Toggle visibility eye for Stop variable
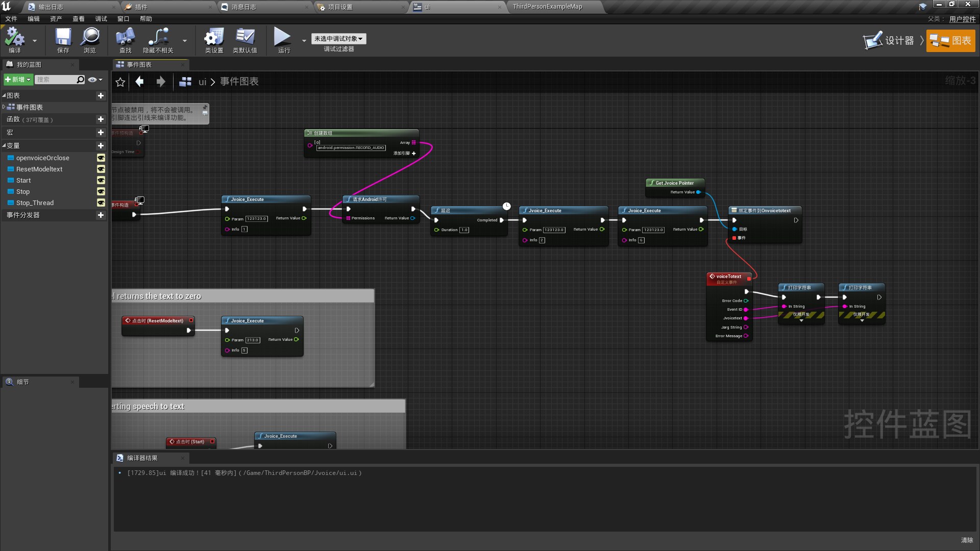Screen dimensions: 980x551 point(101,192)
